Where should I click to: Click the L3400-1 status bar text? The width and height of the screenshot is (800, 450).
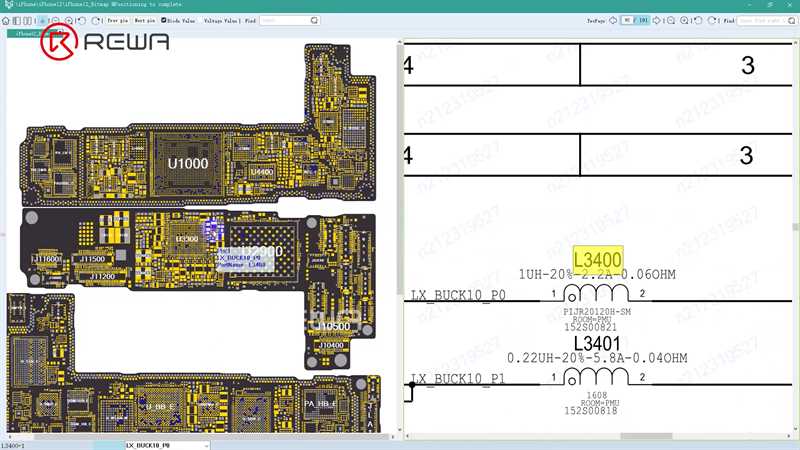click(12, 445)
